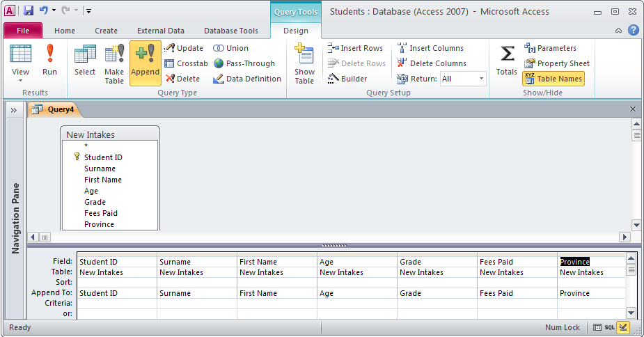Open the Database Tools ribbon tab

(x=231, y=31)
